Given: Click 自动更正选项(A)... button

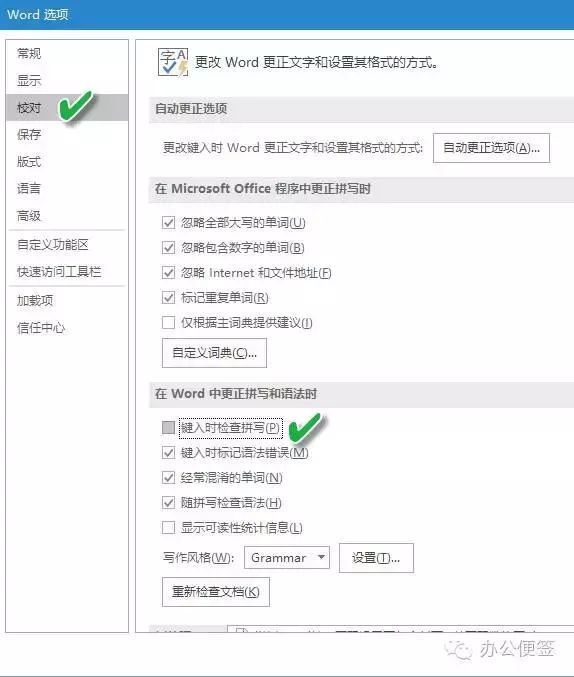Looking at the screenshot, I should [491, 148].
